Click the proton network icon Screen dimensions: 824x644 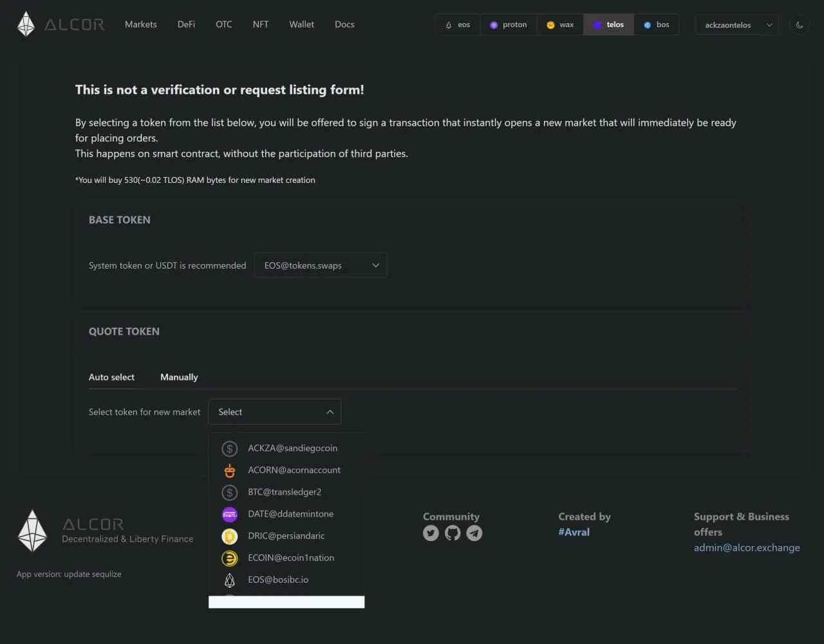(494, 25)
